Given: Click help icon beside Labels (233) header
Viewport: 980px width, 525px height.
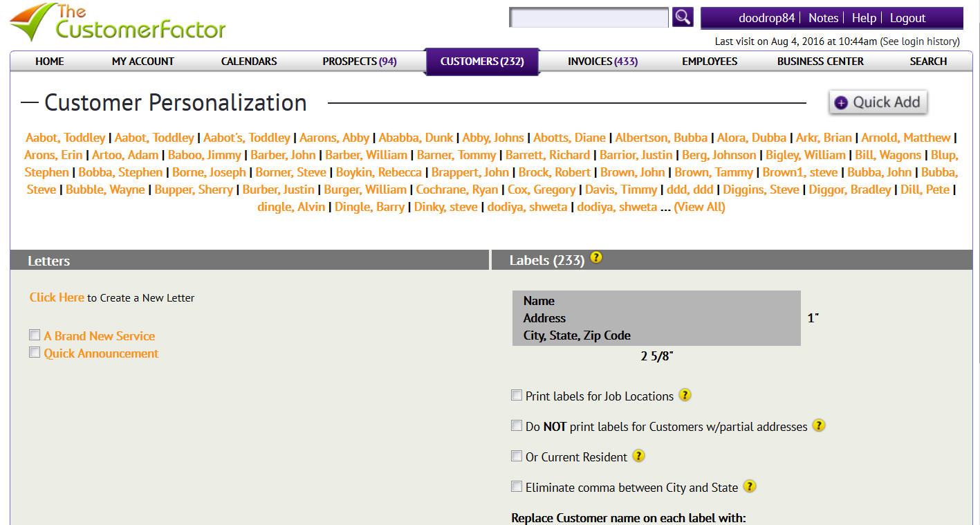Looking at the screenshot, I should click(596, 258).
